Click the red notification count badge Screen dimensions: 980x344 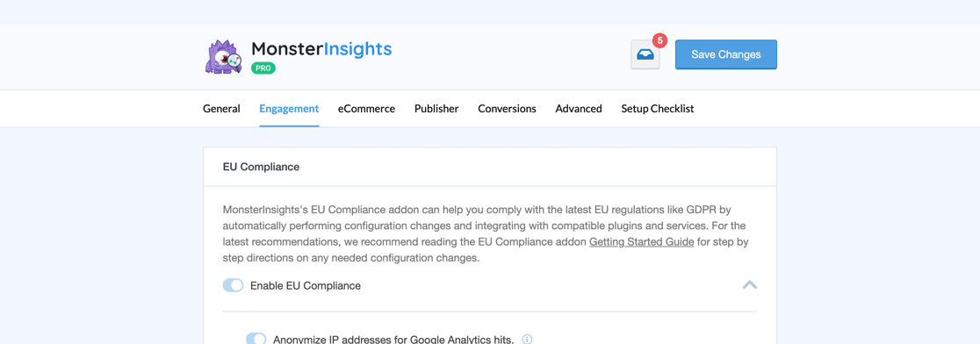pos(659,40)
